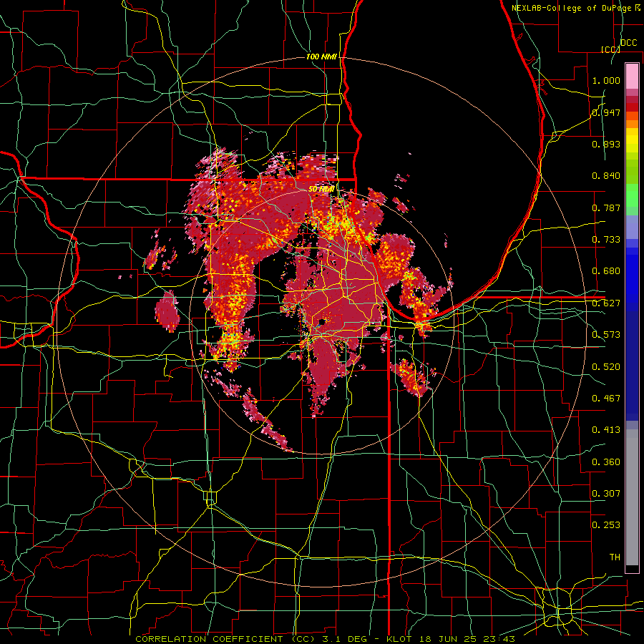Click the DCC label above the color scale
Image resolution: width=644 pixels, height=644 pixels.
[x=628, y=43]
